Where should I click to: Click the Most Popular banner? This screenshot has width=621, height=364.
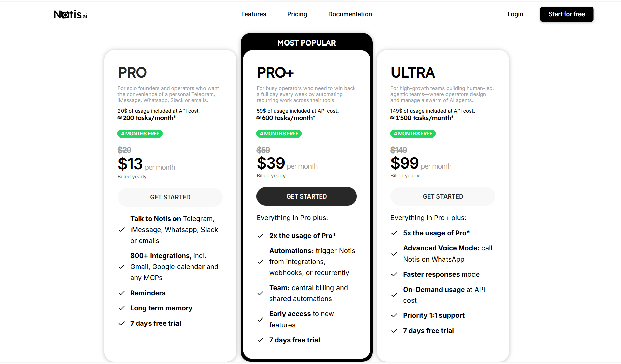point(306,43)
